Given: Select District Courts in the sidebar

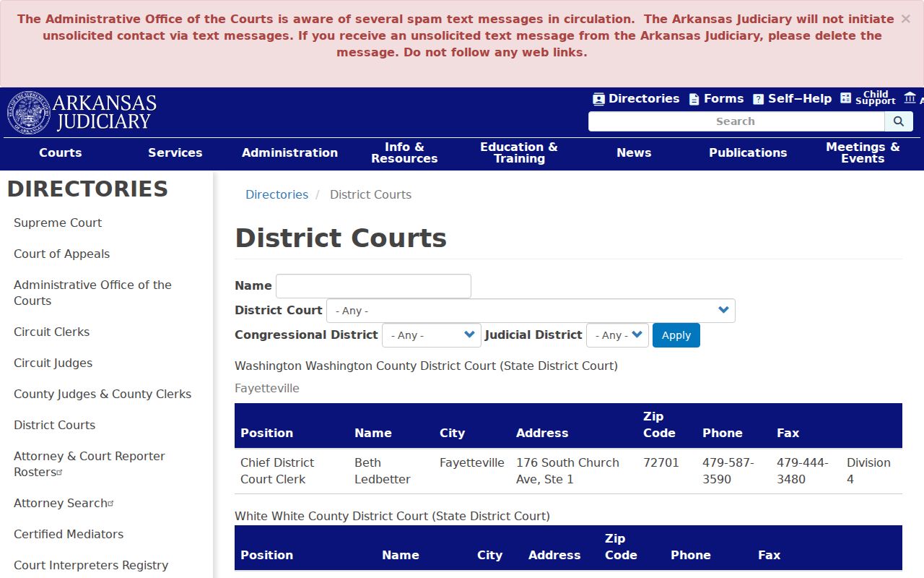Looking at the screenshot, I should pyautogui.click(x=54, y=425).
